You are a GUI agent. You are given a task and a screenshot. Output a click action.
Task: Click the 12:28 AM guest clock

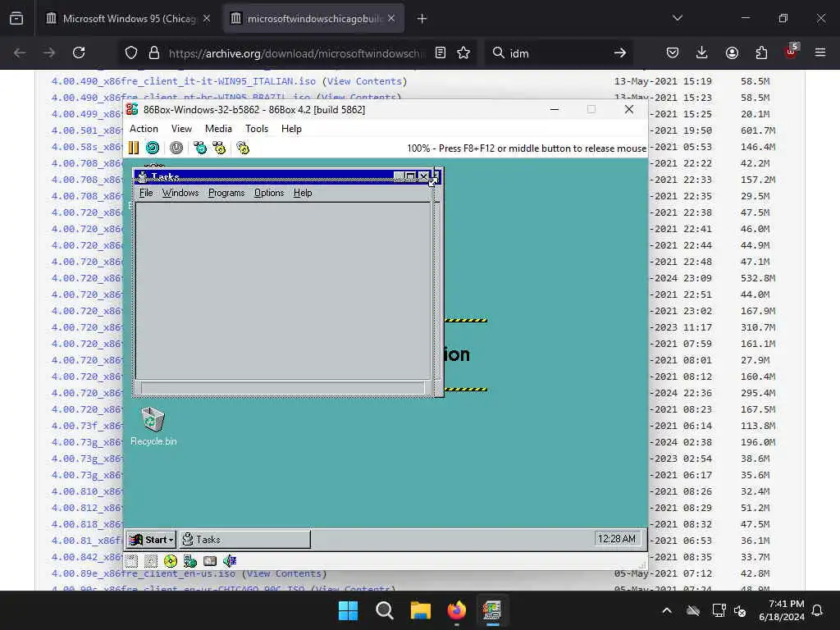[617, 539]
